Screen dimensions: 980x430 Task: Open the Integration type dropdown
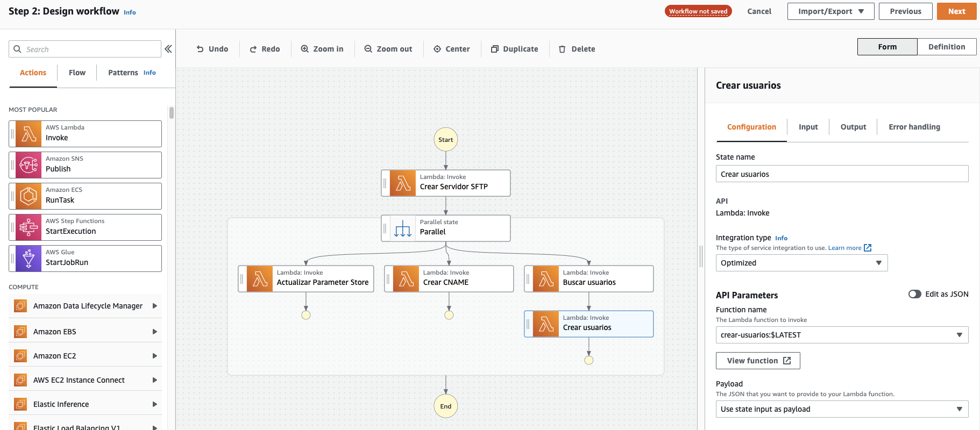[x=801, y=263]
